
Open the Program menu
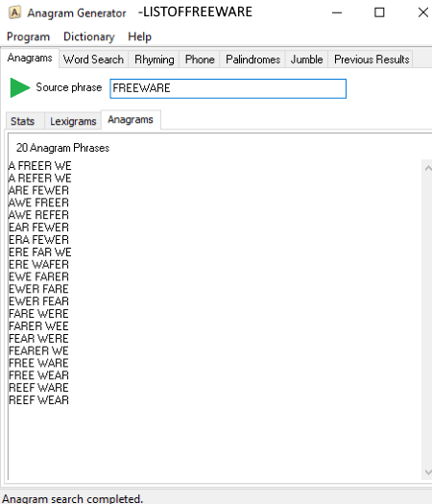point(28,36)
